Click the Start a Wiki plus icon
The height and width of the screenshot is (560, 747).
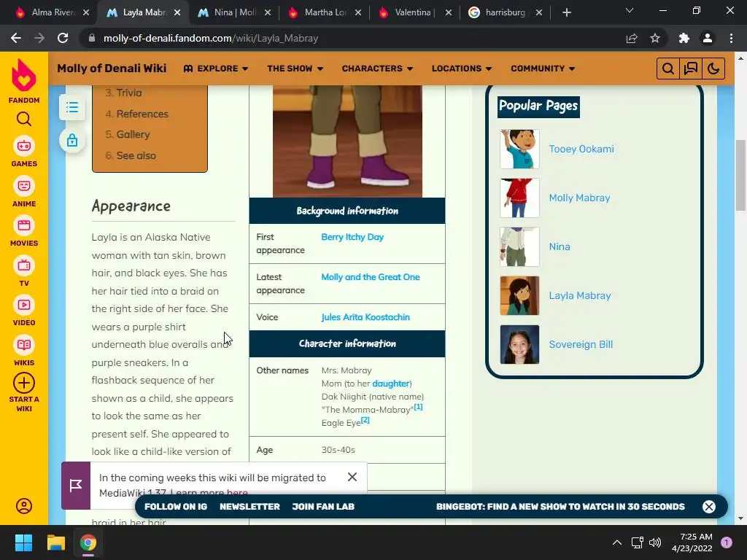coord(24,383)
